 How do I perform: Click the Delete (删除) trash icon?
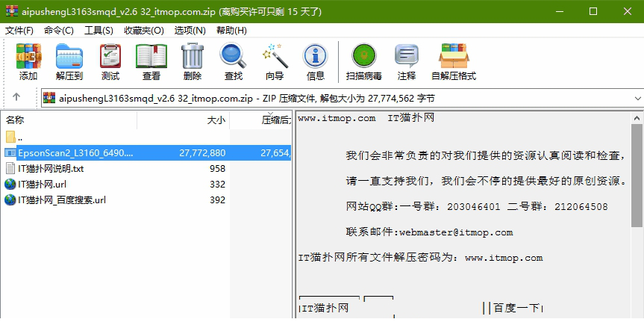coord(193,57)
